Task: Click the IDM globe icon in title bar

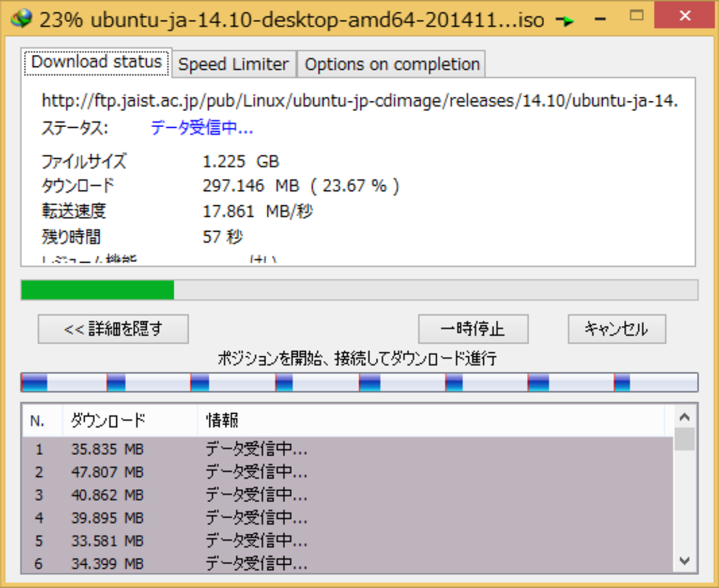Action: click(x=21, y=19)
